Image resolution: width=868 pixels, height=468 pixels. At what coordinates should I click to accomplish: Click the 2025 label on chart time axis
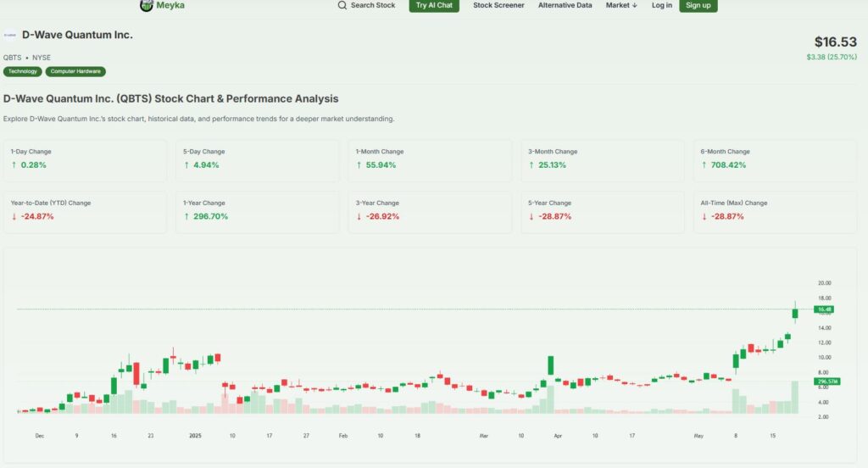tap(195, 436)
